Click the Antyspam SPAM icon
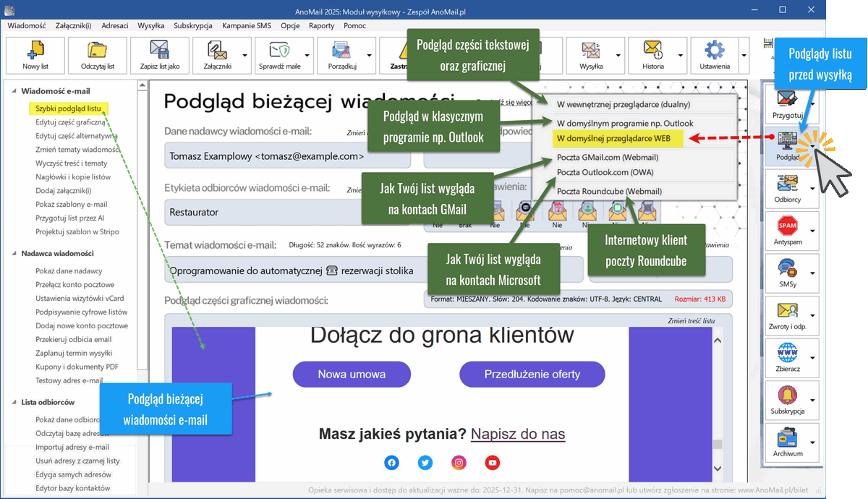868x499 pixels. click(787, 225)
